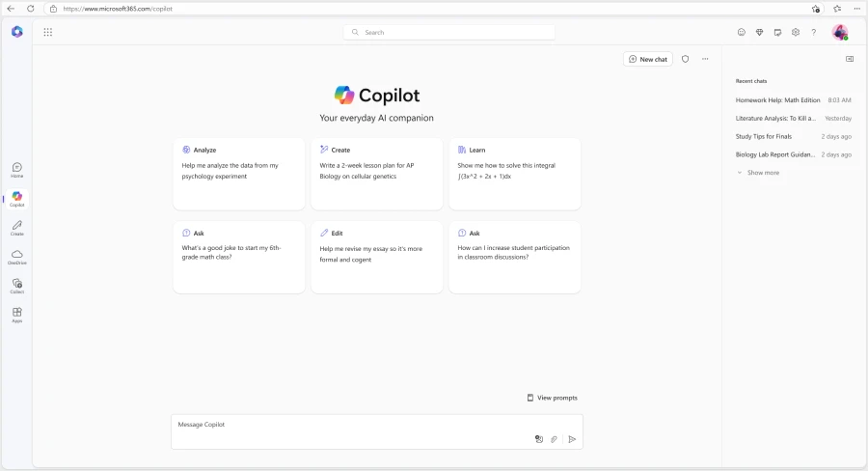Viewport: 868px width, 471px height.
Task: Click the Search box at top
Action: coord(448,32)
